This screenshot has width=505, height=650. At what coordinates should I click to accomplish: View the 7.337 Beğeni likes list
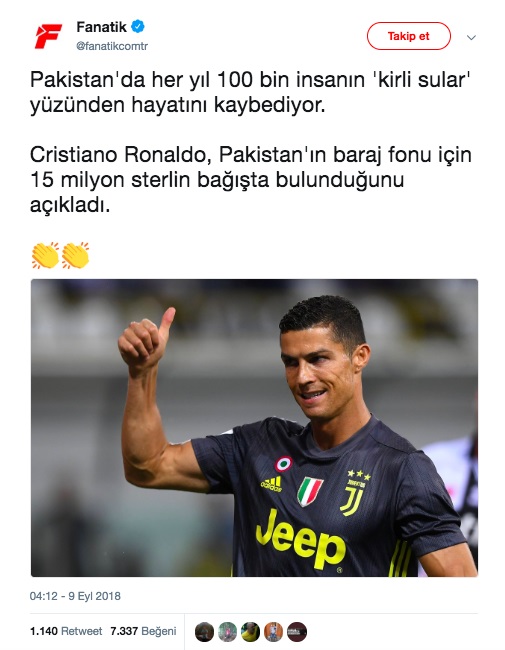[x=143, y=631]
